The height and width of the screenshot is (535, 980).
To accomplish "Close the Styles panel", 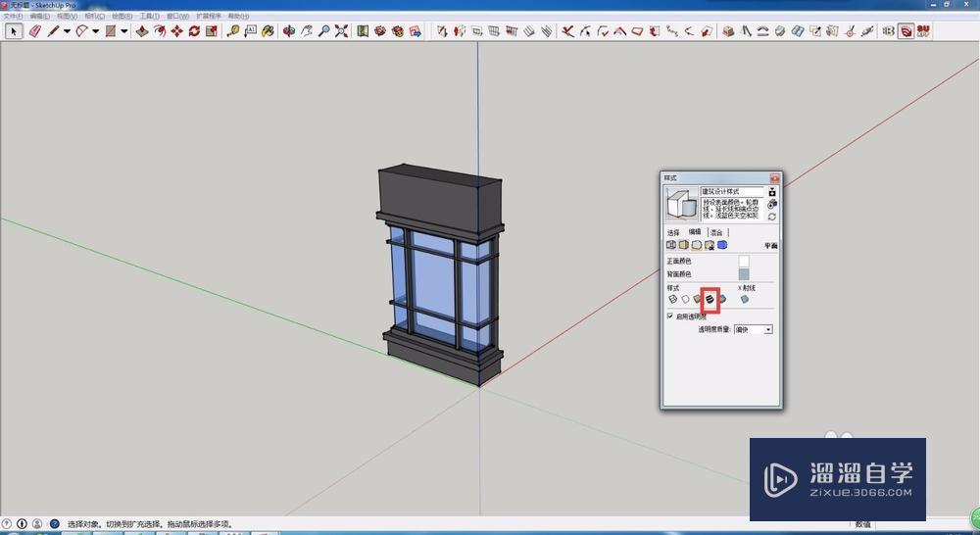I will coord(774,178).
